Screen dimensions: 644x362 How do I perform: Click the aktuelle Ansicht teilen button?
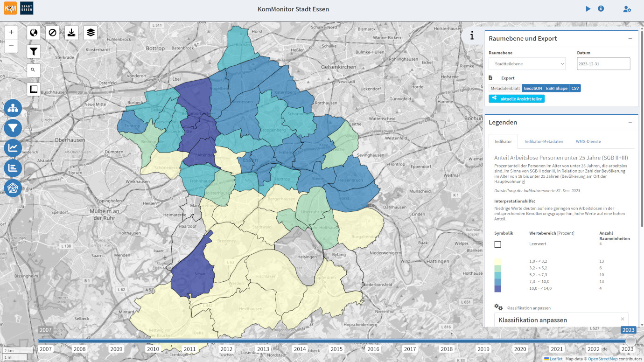tap(517, 99)
